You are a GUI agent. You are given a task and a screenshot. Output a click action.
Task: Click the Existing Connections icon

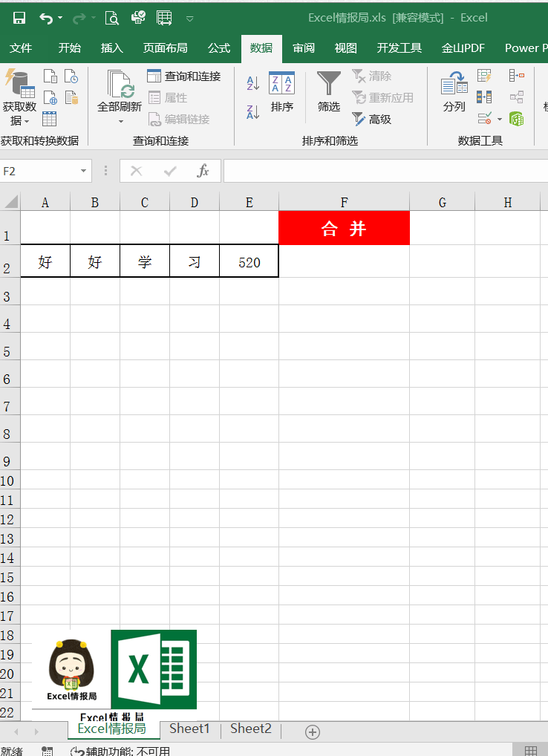tap(71, 97)
